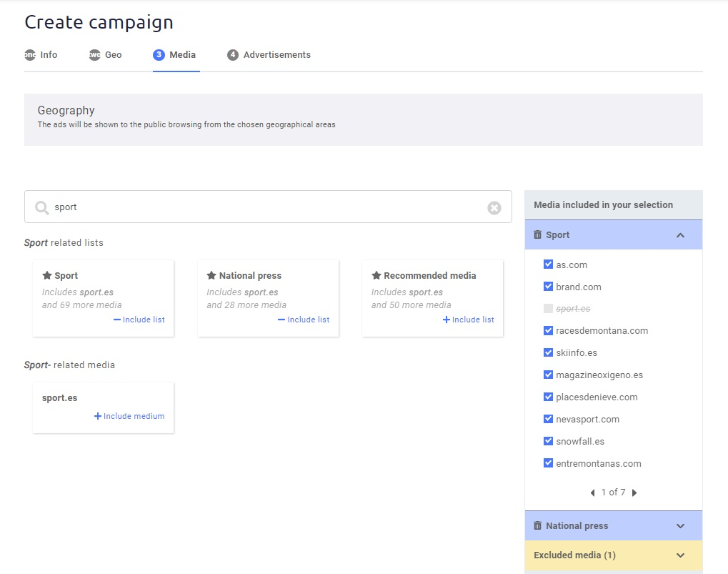
Task: Re-enable the excluded sport.es checkbox
Action: [548, 309]
